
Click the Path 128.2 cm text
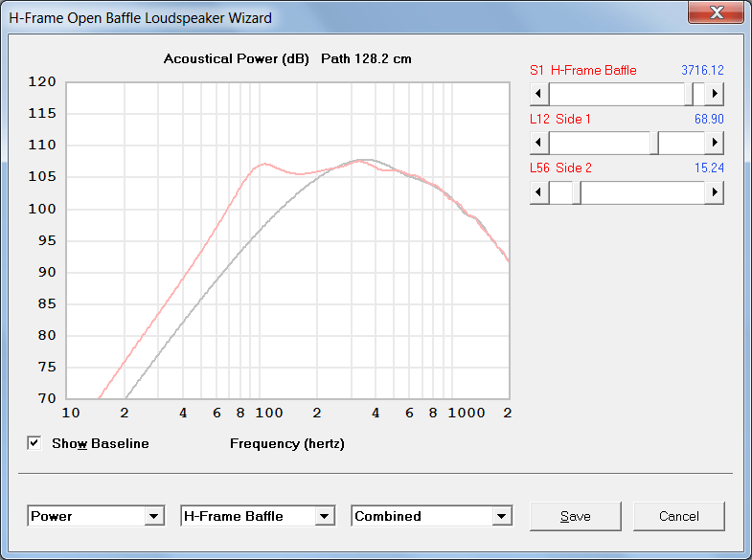(x=366, y=59)
